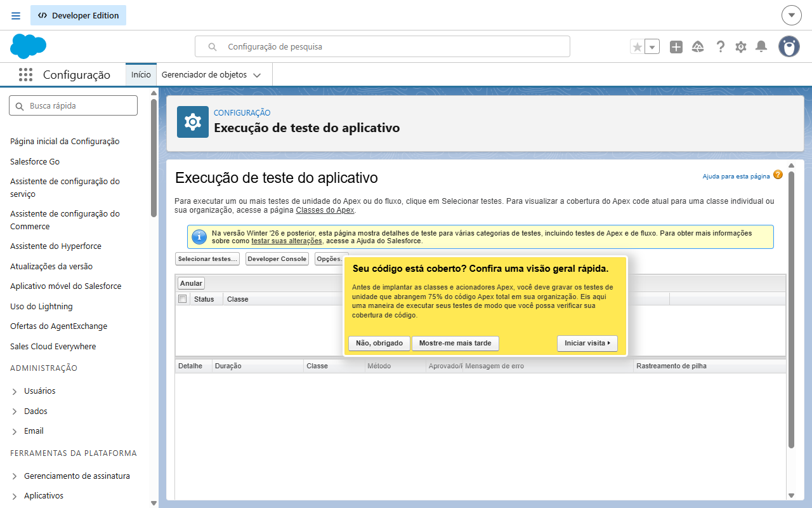The height and width of the screenshot is (508, 812).
Task: Open Ofertas do AgentExchange
Action: pyautogui.click(x=59, y=326)
